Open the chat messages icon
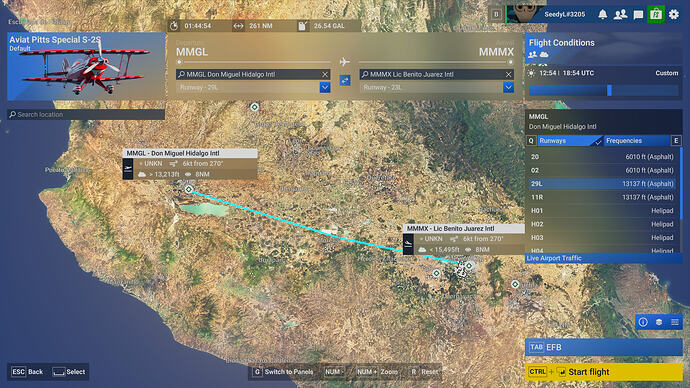This screenshot has height=388, width=690. tap(638, 15)
